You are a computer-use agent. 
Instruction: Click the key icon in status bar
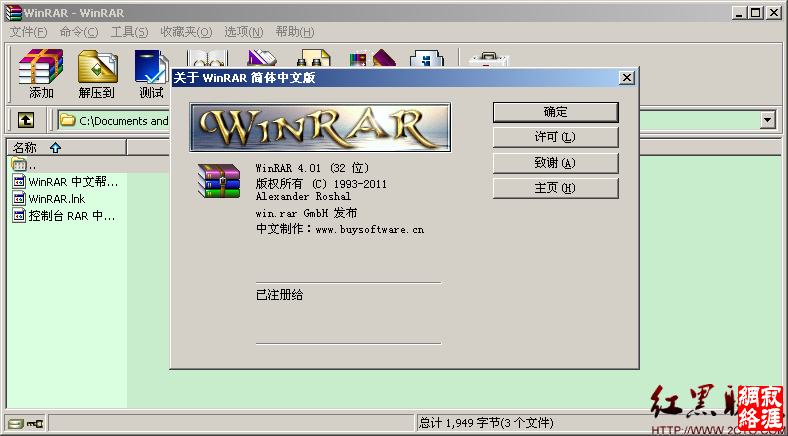click(x=35, y=423)
